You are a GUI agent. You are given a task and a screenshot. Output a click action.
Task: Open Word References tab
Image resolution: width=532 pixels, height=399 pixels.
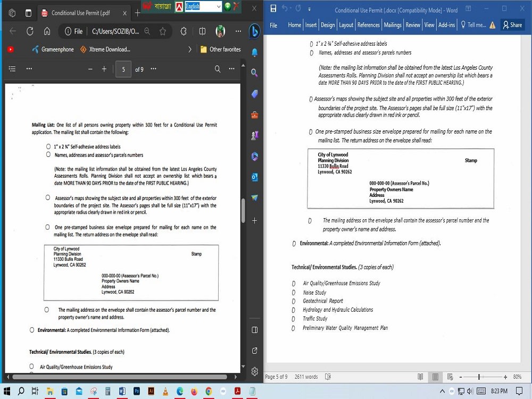pos(369,25)
